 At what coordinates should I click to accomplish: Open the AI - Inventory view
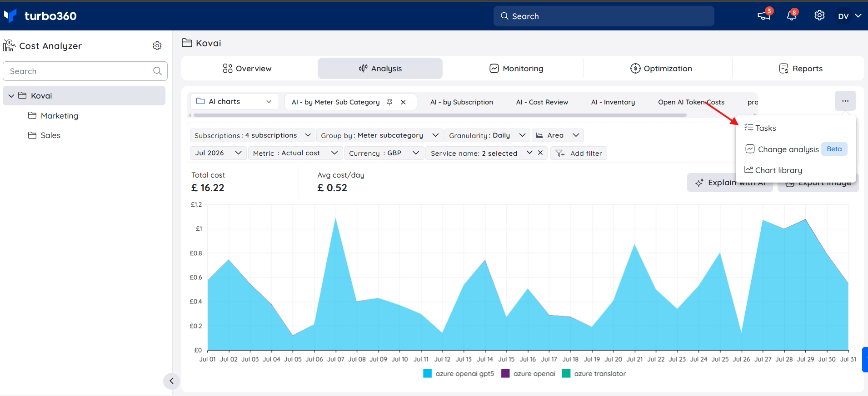point(613,102)
